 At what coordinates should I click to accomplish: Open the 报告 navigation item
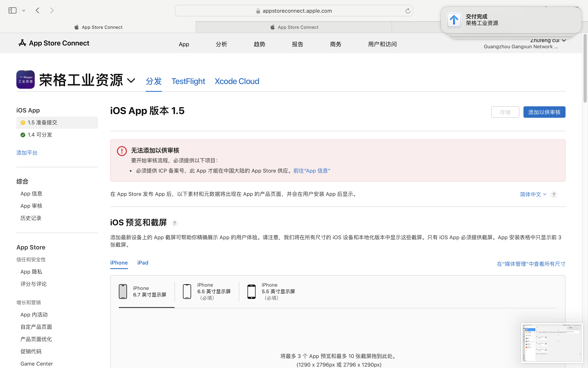coord(297,44)
